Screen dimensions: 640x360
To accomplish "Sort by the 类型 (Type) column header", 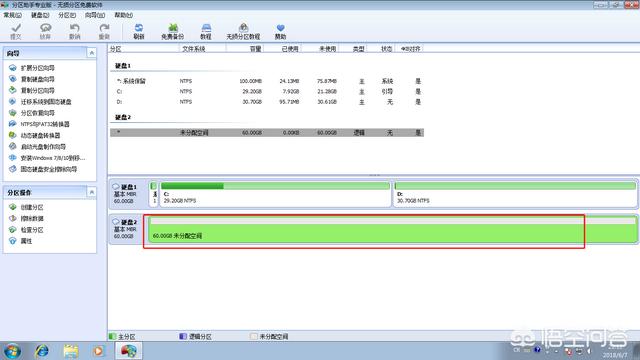I will coord(353,49).
